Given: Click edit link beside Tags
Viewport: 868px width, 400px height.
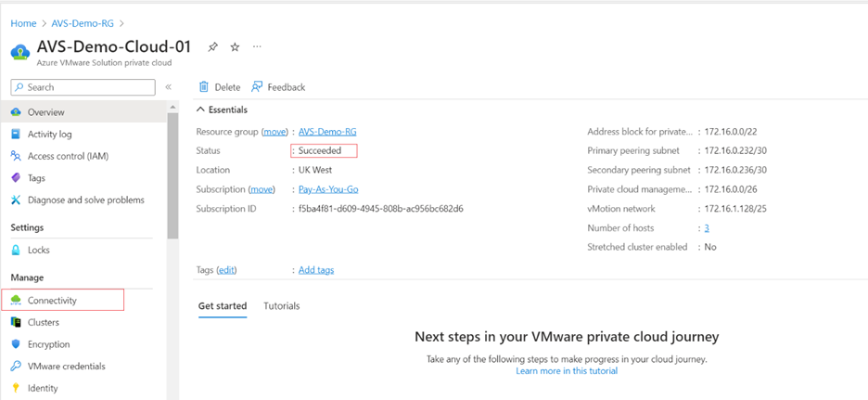Looking at the screenshot, I should [226, 270].
